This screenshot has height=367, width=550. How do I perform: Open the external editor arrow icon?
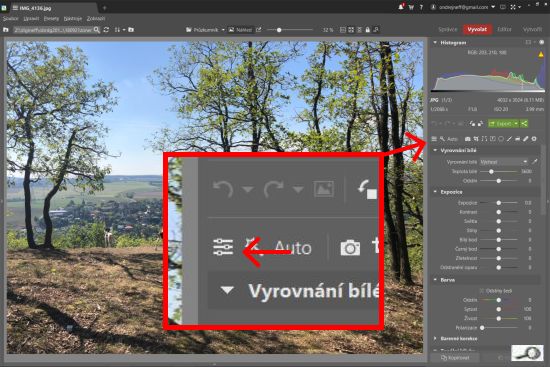click(259, 30)
